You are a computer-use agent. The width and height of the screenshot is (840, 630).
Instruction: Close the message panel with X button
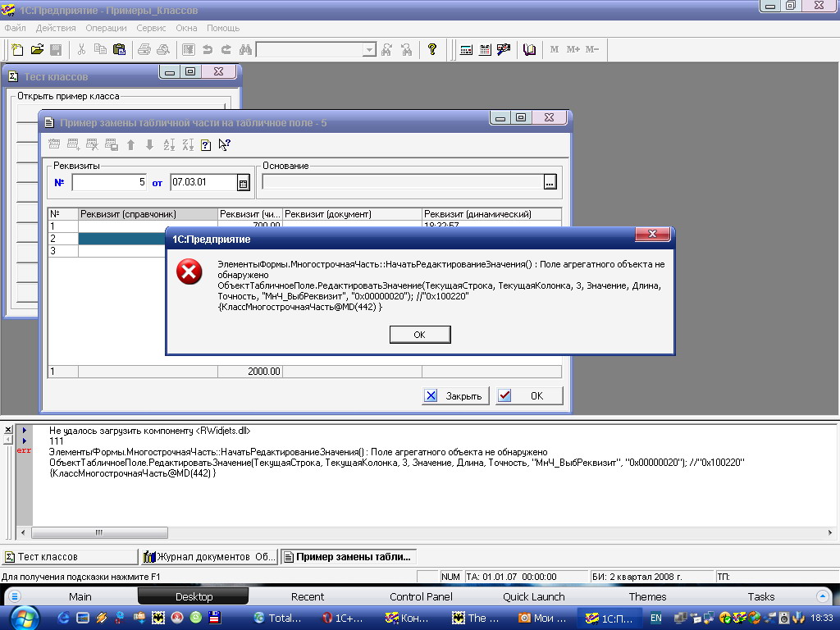click(8, 430)
